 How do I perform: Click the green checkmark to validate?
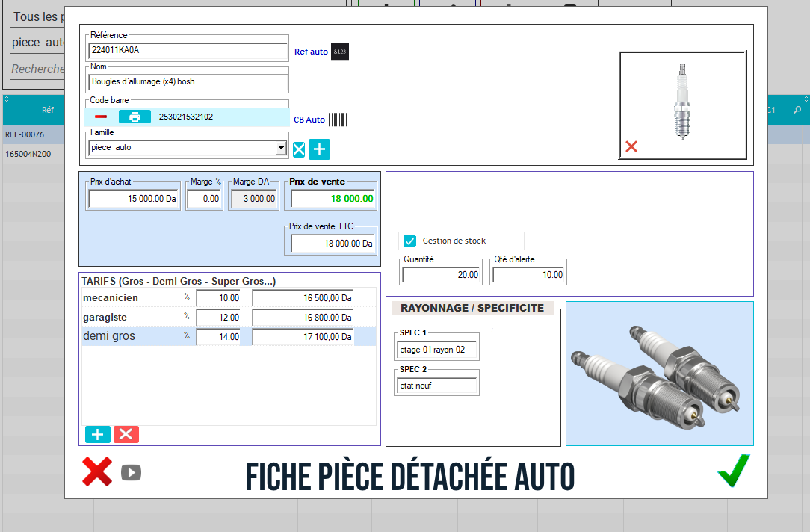click(x=732, y=471)
